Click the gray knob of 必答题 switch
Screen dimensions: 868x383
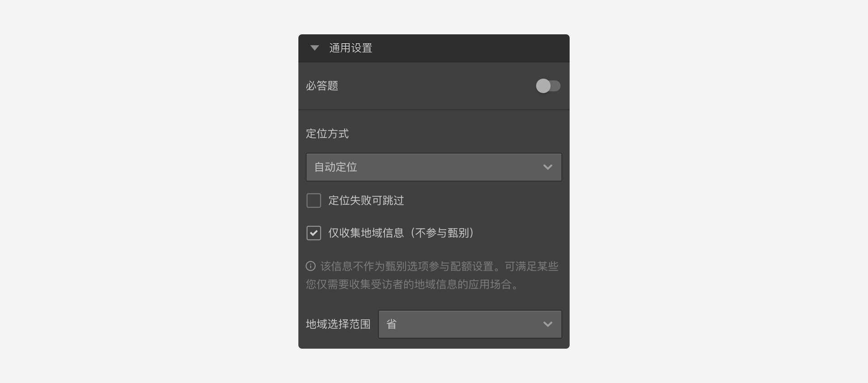click(x=543, y=86)
